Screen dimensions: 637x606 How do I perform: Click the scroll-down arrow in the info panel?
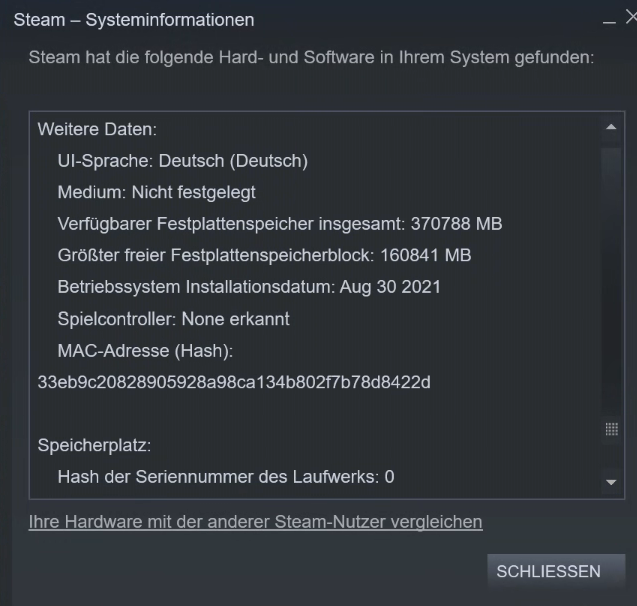(x=611, y=482)
